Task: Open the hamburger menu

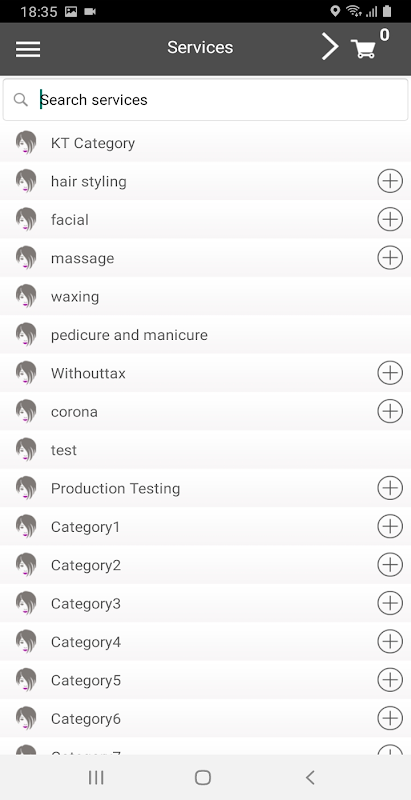Action: 28,48
